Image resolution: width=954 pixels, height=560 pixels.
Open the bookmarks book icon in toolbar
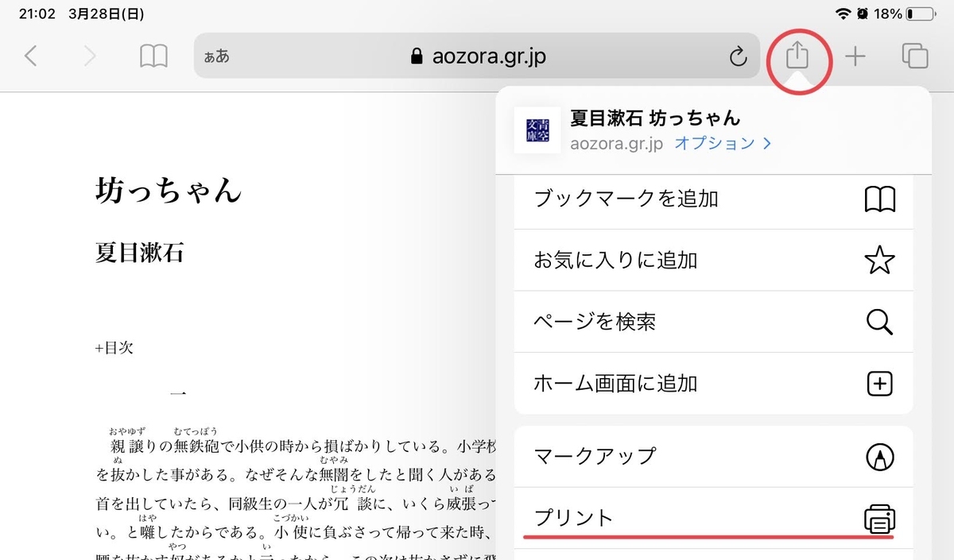pos(153,56)
